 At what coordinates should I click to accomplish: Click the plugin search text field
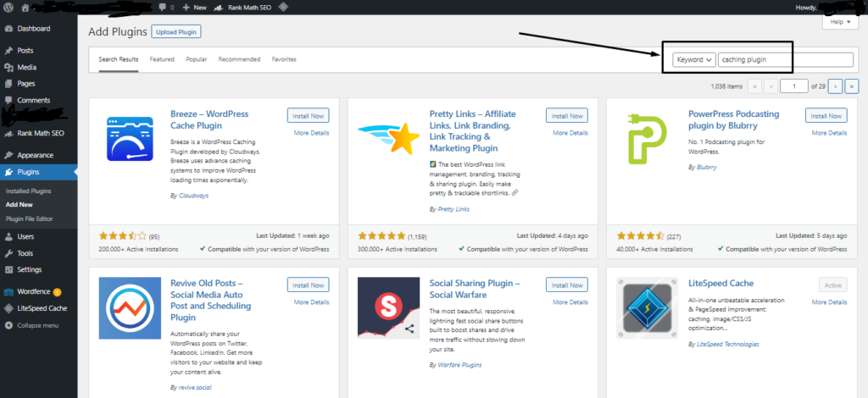(x=786, y=59)
